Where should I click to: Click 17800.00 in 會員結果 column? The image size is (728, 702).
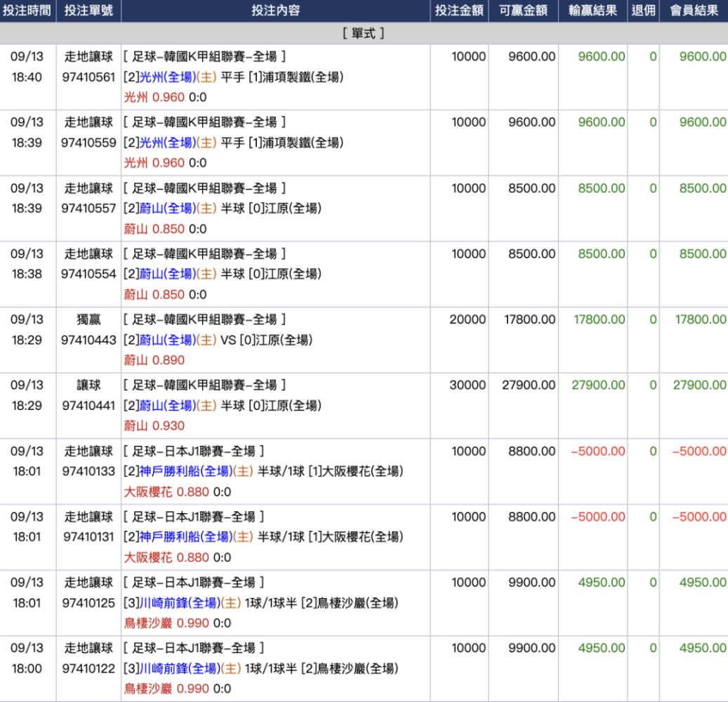pyautogui.click(x=701, y=319)
